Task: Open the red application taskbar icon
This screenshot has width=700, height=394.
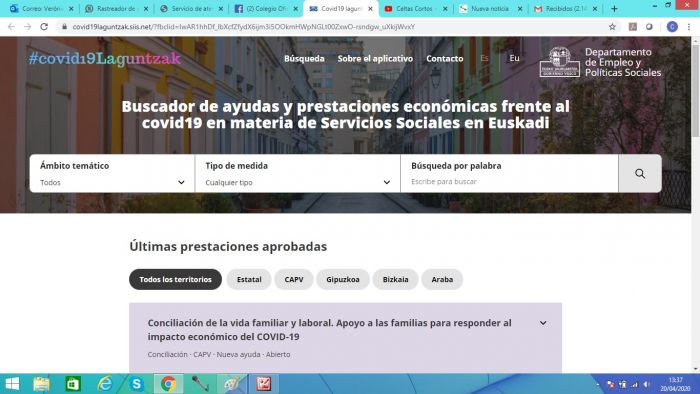Action: click(263, 384)
